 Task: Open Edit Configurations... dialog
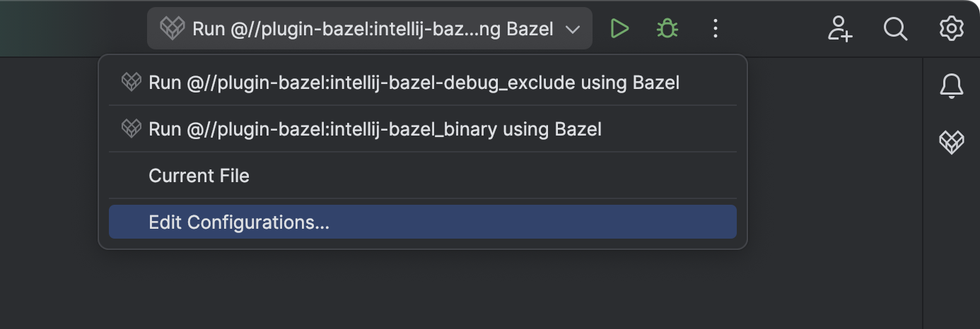pos(239,222)
